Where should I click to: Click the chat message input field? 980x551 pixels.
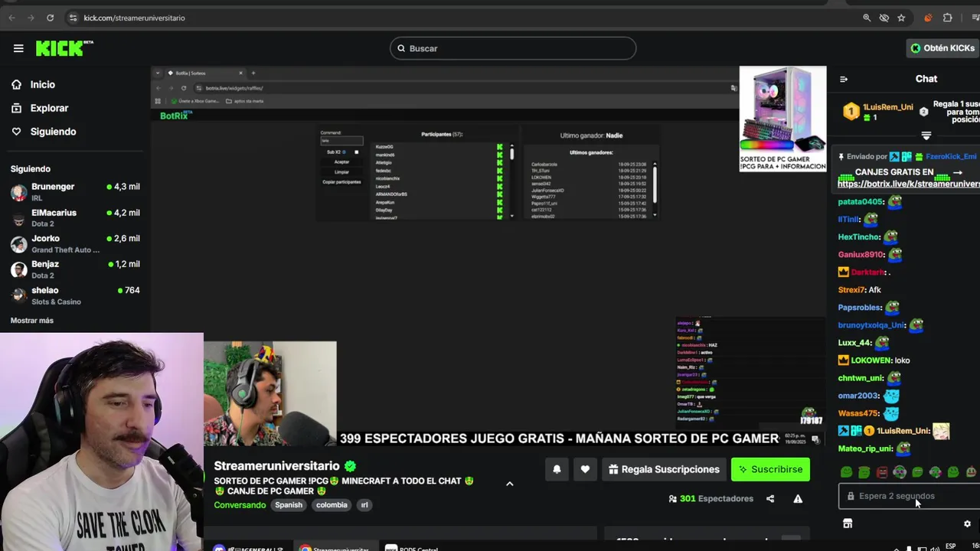coord(910,496)
